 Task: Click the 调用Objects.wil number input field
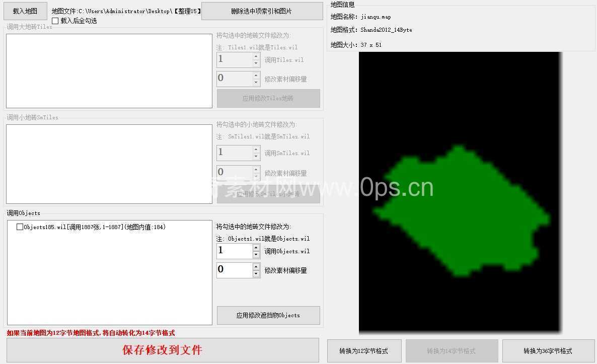point(234,251)
